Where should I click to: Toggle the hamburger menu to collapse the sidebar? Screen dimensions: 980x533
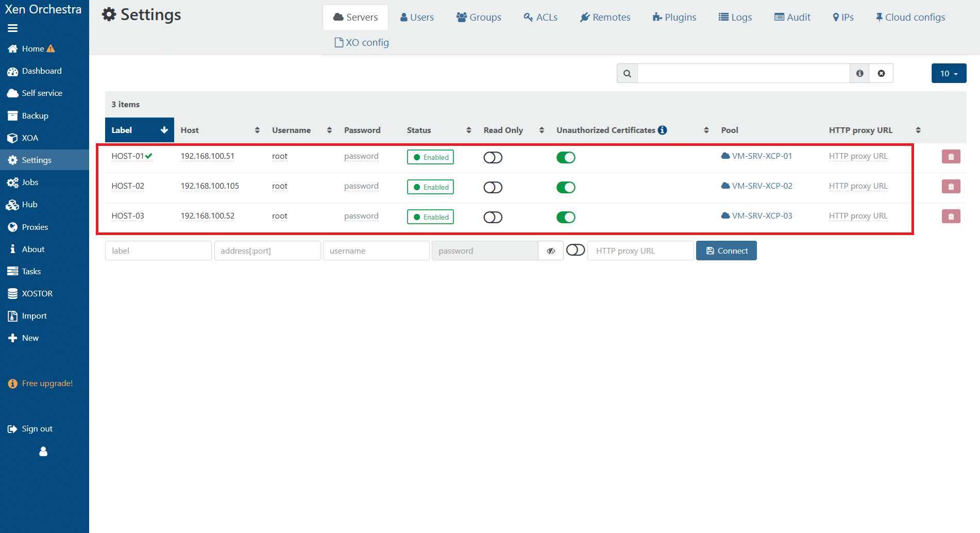(12, 28)
